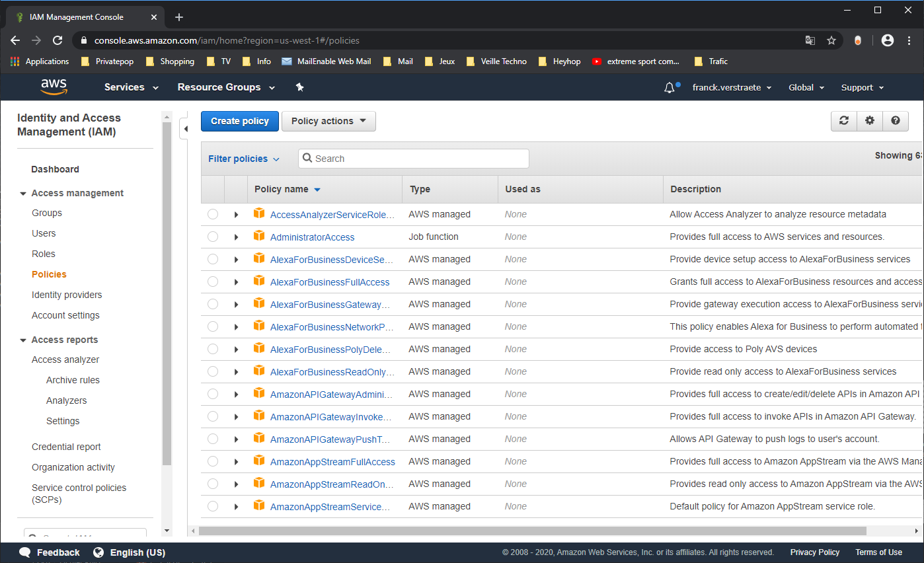924x563 pixels.
Task: Open Dashboard in the IAM sidebar
Action: [55, 169]
